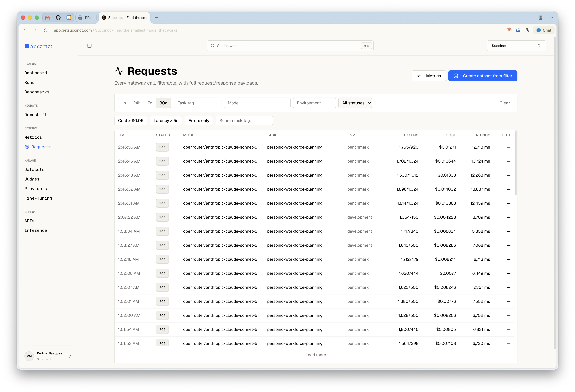Open the Google Calendar pinned tab
Image resolution: width=575 pixels, height=392 pixels.
pyautogui.click(x=69, y=18)
